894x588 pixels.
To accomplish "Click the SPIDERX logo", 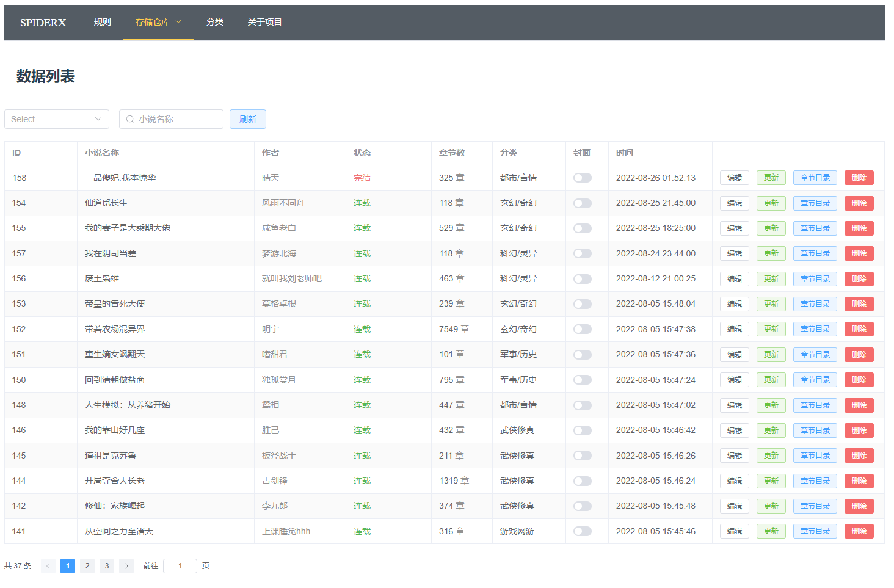I will (x=43, y=23).
